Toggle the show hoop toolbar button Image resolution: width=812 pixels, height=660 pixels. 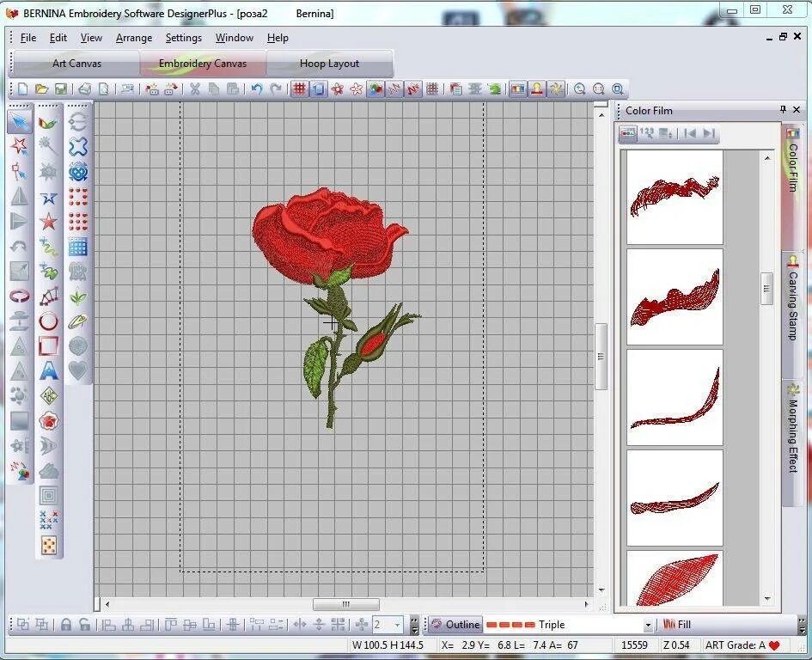point(319,89)
